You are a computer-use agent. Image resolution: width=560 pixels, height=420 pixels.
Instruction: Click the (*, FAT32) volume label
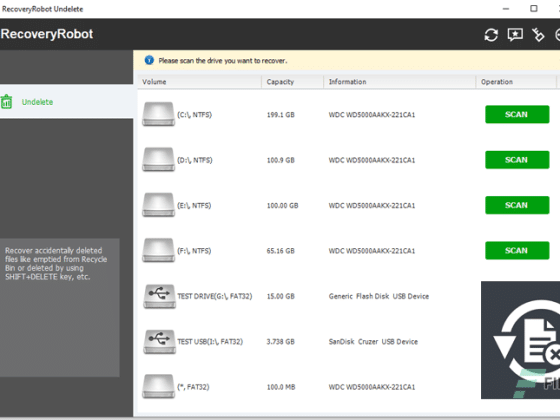pyautogui.click(x=193, y=387)
